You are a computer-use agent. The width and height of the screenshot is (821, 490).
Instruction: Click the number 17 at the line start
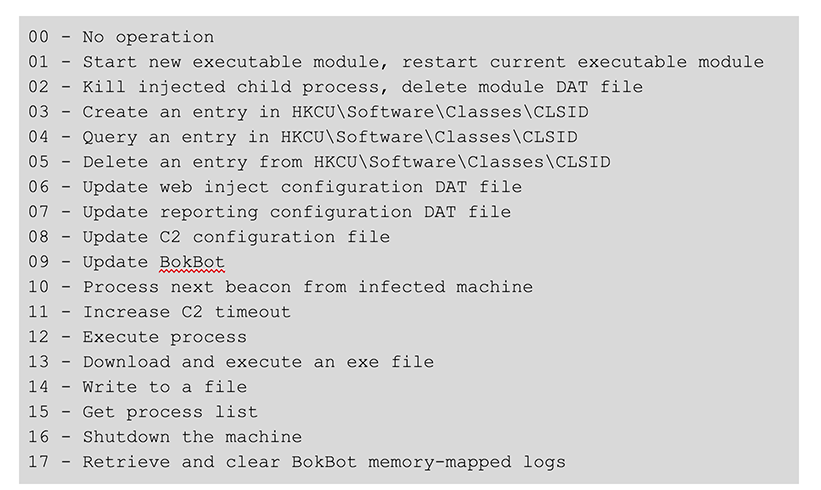click(x=39, y=462)
